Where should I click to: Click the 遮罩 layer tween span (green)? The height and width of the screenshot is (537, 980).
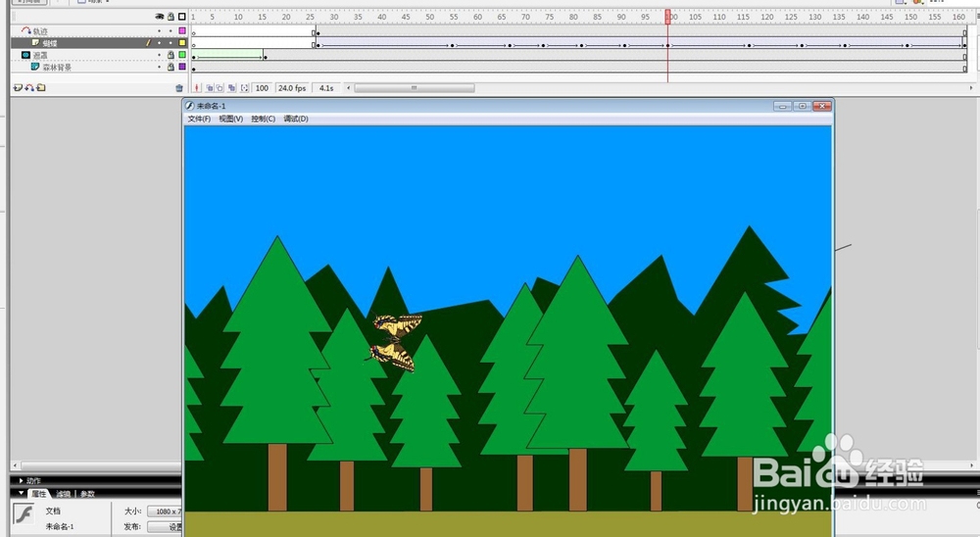228,55
